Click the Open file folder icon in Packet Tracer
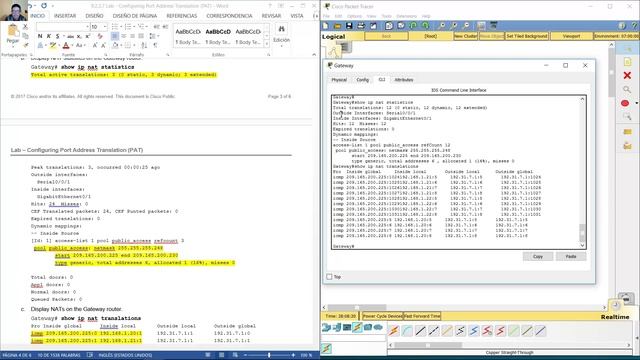This screenshot has height=360, width=640. (337, 26)
